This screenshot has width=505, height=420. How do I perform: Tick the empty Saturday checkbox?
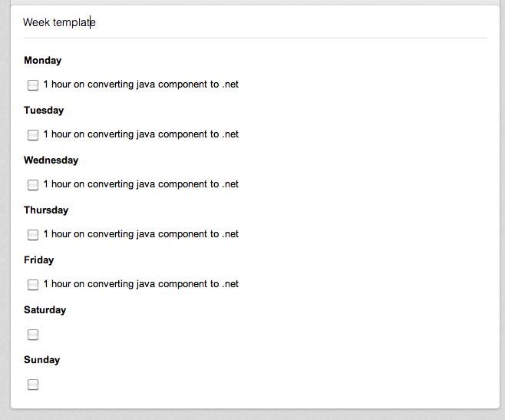click(x=33, y=335)
